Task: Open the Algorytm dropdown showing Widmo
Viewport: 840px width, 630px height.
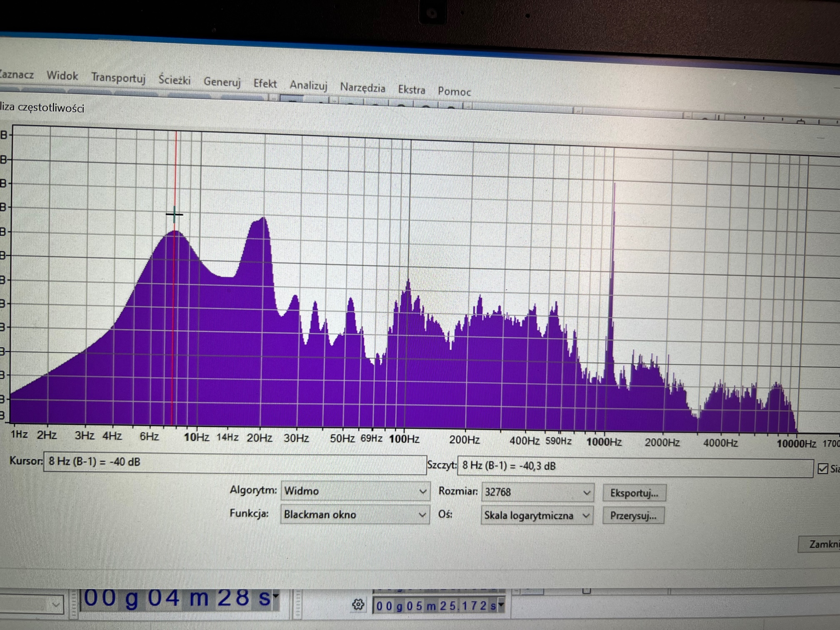Action: click(x=355, y=491)
